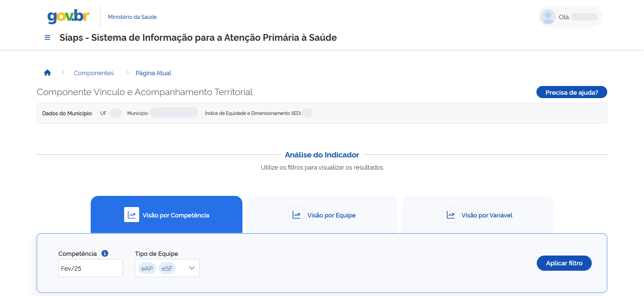Switch to Visão por Variável tab
The height and width of the screenshot is (296, 644).
(x=487, y=215)
